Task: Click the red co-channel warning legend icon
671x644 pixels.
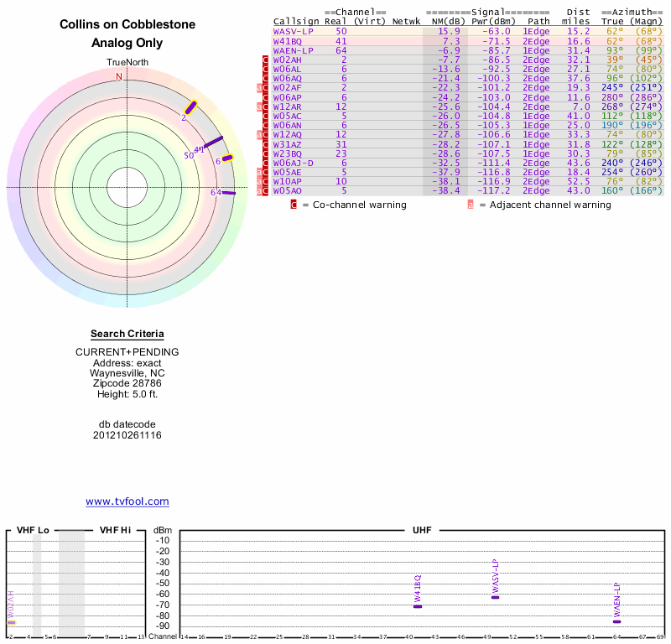Action: click(294, 205)
